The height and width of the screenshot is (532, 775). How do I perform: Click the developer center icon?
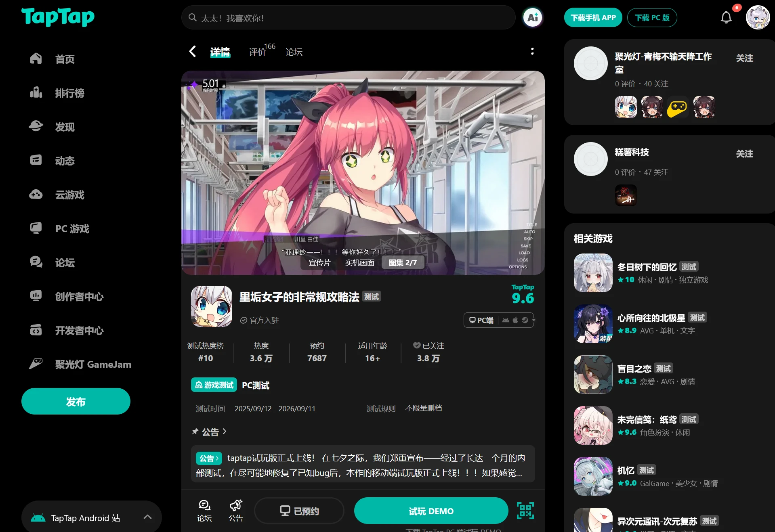[36, 330]
